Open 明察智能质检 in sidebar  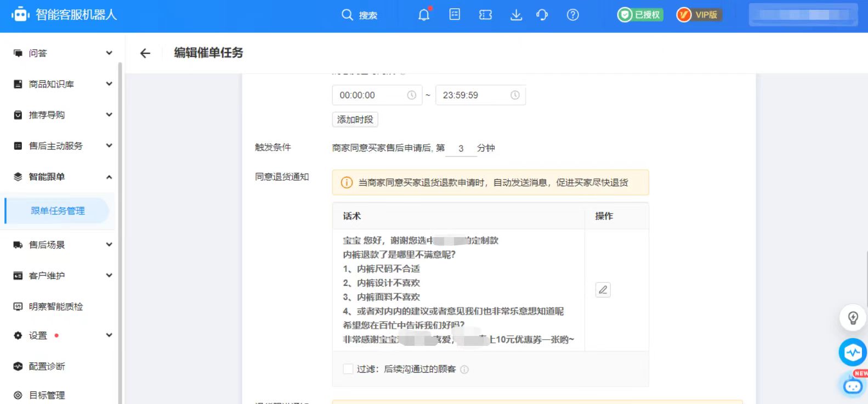[x=56, y=306]
